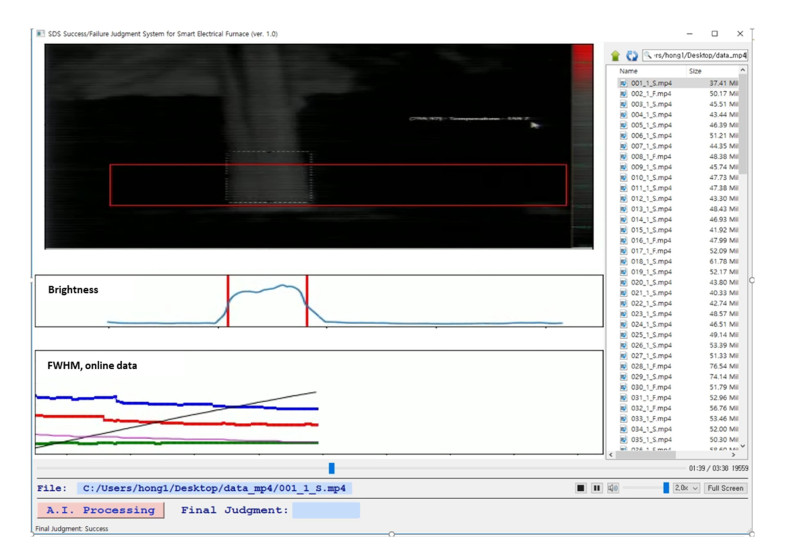Enter Full Screen video mode
The width and height of the screenshot is (796, 555).
[x=726, y=488]
